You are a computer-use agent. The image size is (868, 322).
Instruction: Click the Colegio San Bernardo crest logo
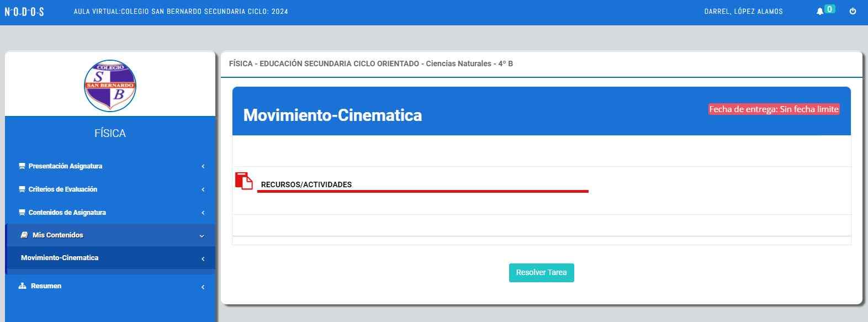[110, 86]
